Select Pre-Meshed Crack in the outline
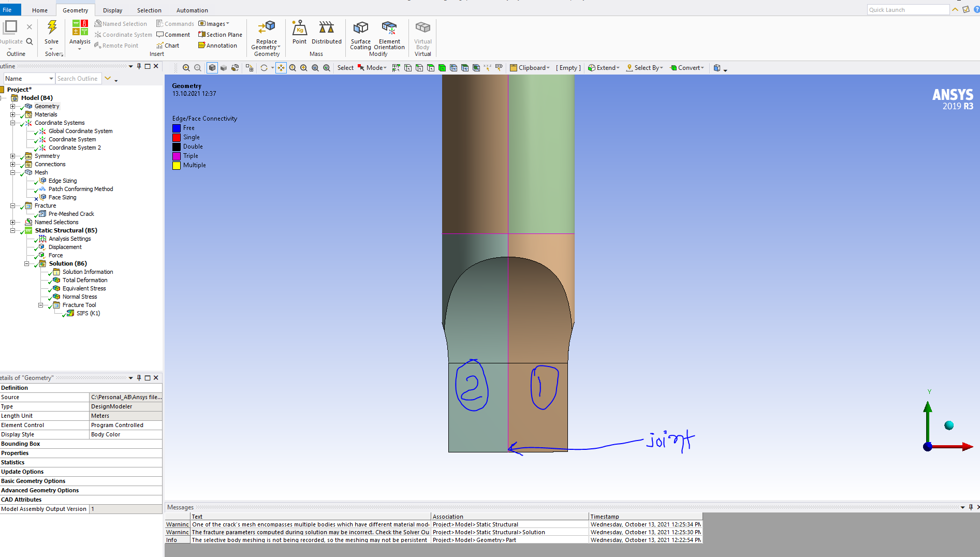The image size is (980, 557). (x=71, y=214)
